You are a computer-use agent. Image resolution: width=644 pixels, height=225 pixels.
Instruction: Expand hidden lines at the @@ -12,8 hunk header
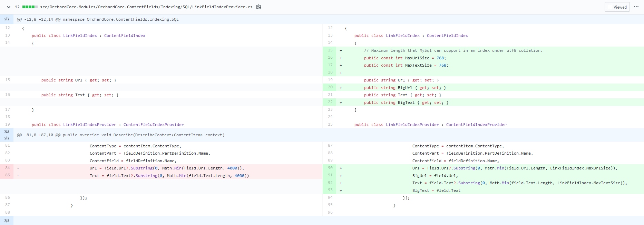coord(7,19)
